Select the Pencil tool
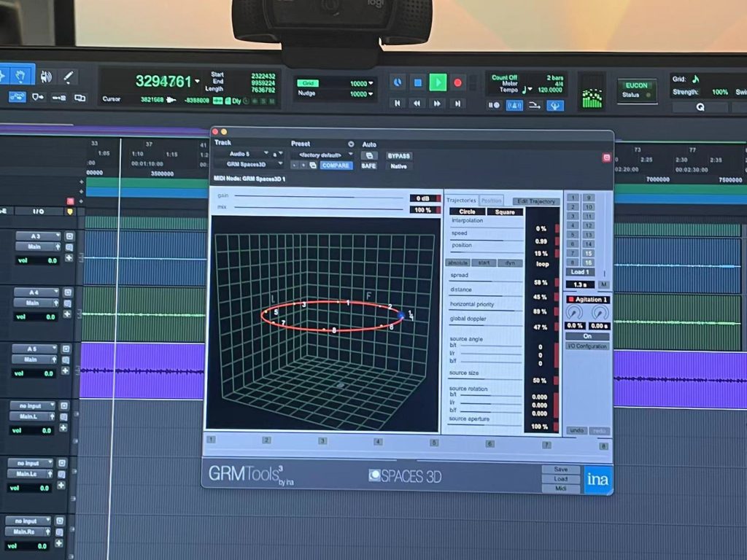This screenshot has height=560, width=747. tap(69, 77)
